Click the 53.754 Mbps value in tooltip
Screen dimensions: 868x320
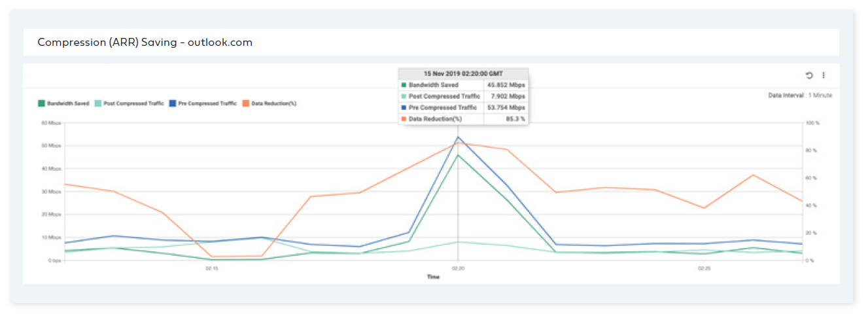(x=506, y=107)
